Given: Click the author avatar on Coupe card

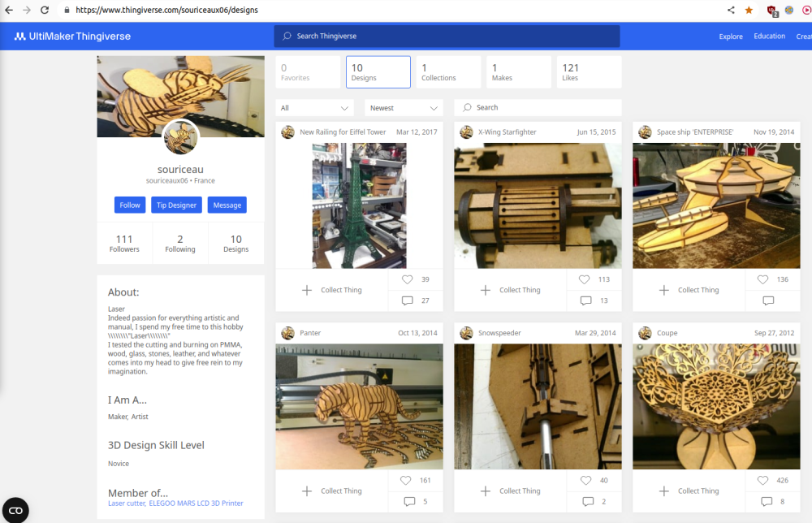Looking at the screenshot, I should (x=645, y=333).
